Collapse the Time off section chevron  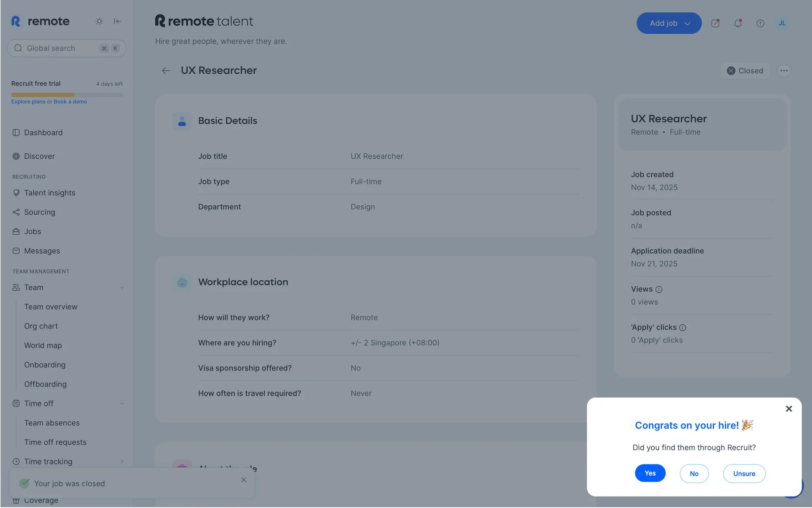coord(122,403)
